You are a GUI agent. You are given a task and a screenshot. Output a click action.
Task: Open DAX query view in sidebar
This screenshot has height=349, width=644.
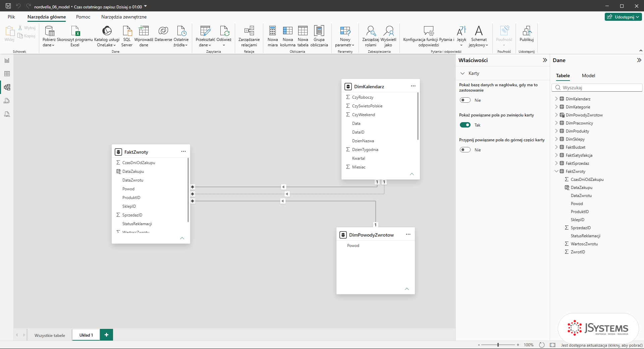click(x=7, y=101)
